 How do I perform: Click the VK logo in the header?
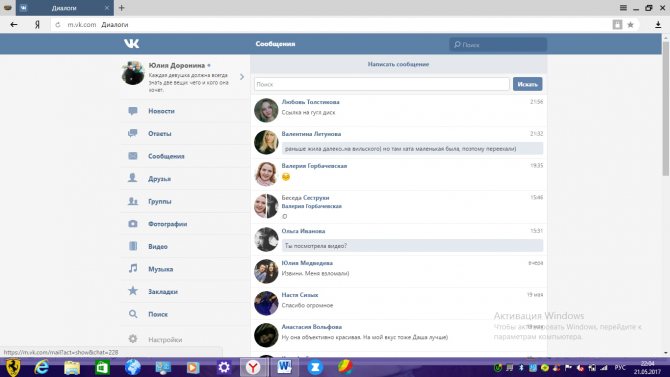coord(132,44)
